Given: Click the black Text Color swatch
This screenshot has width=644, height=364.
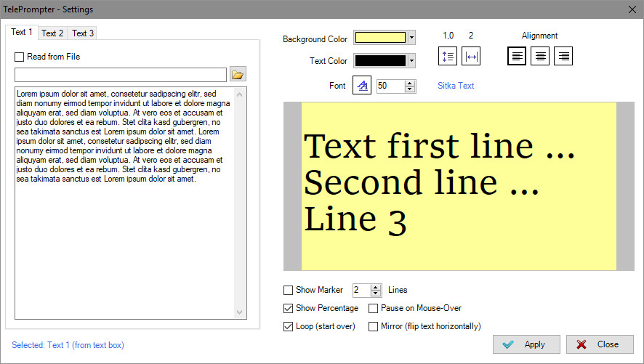Looking at the screenshot, I should point(380,61).
